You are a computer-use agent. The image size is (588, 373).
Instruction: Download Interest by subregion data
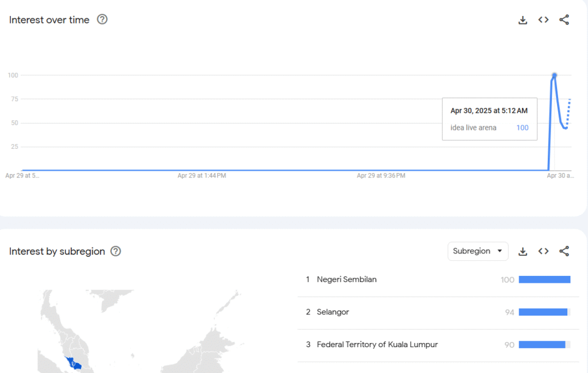pyautogui.click(x=523, y=251)
